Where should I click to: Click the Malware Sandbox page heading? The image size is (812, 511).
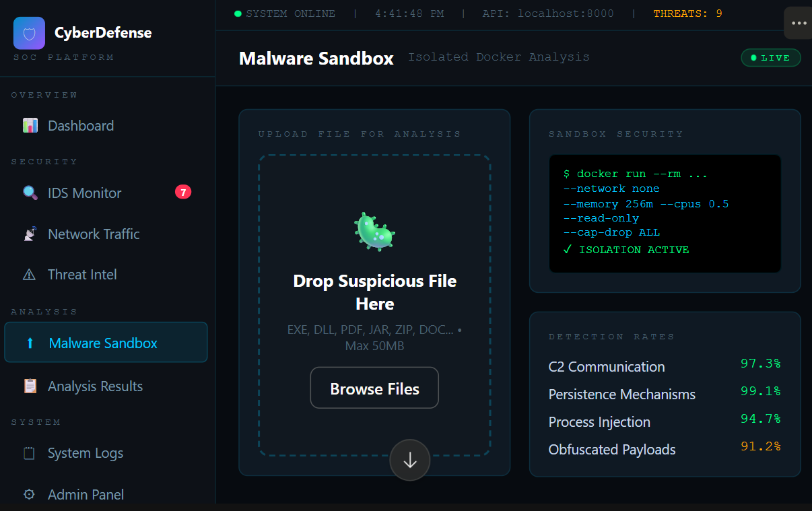pos(316,58)
